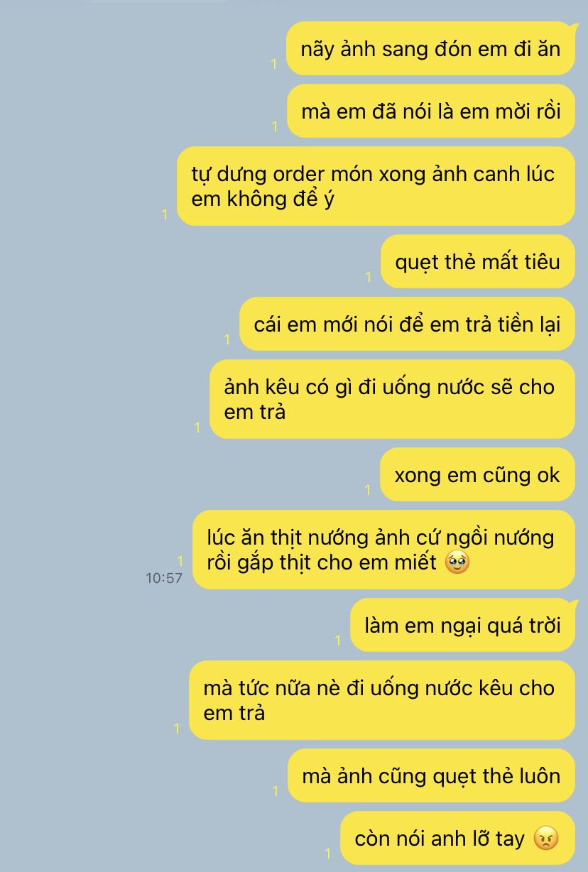Tap the 'xong em cũng ok' message

(477, 474)
